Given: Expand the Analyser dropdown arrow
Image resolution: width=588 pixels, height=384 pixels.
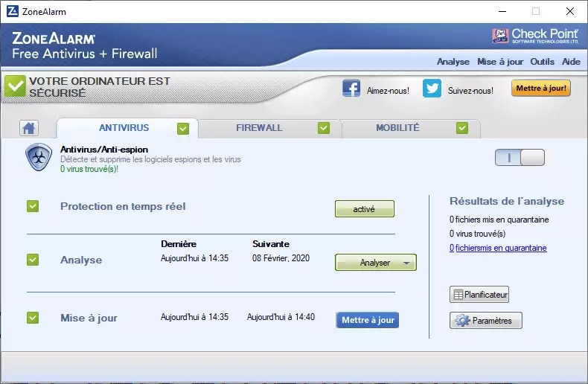Looking at the screenshot, I should click(406, 263).
